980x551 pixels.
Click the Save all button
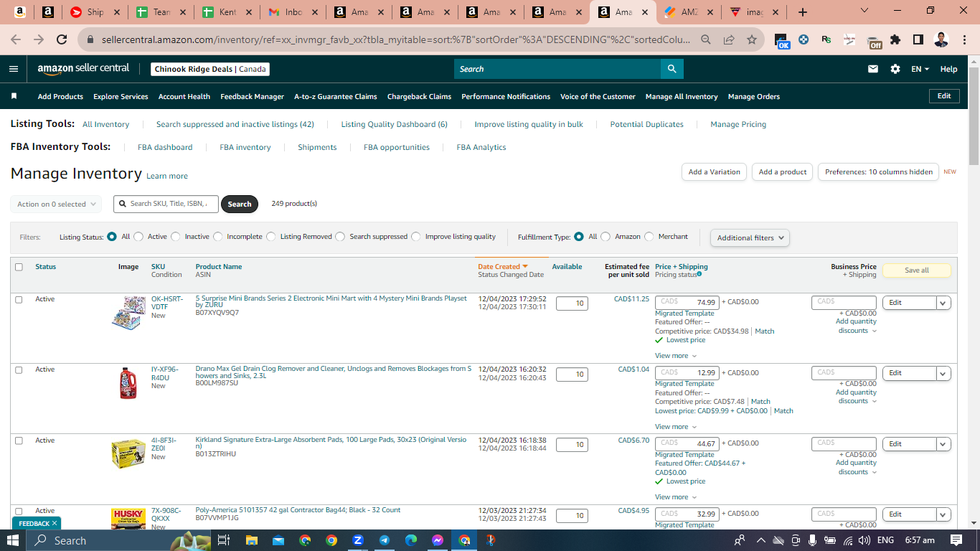point(916,270)
